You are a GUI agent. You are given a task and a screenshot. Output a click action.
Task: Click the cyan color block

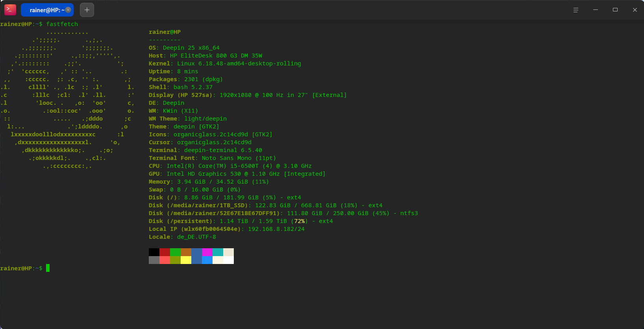(218, 252)
